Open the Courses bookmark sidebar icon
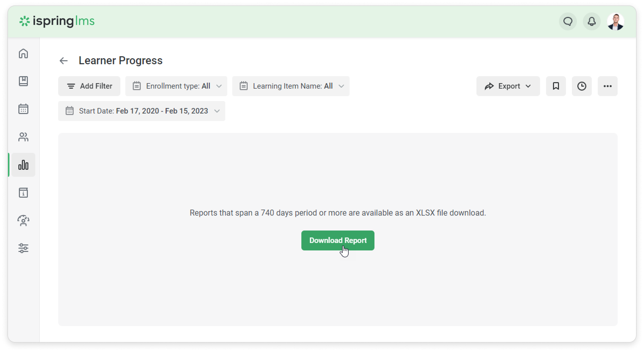 (23, 81)
